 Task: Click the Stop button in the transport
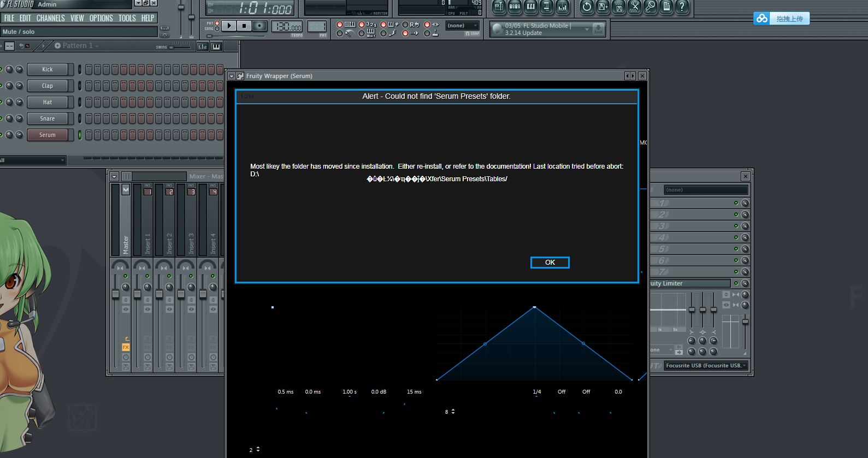point(244,26)
